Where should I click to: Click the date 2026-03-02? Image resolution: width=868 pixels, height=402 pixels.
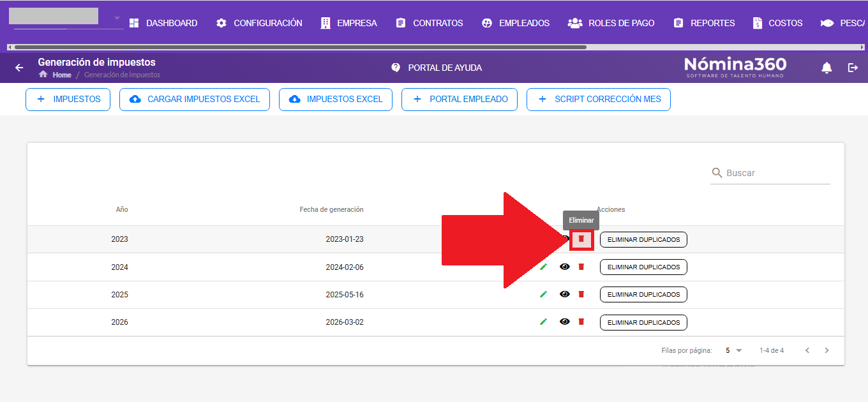coord(345,322)
